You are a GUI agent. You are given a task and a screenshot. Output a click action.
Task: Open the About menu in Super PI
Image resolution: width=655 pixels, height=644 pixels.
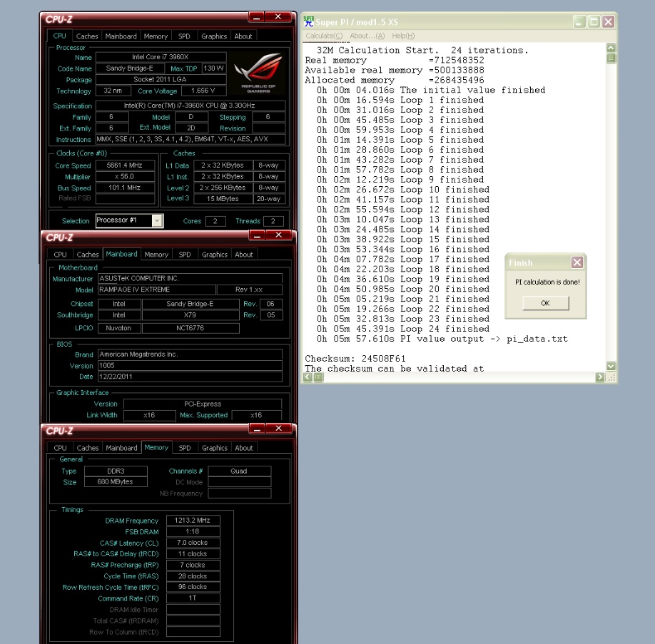367,36
